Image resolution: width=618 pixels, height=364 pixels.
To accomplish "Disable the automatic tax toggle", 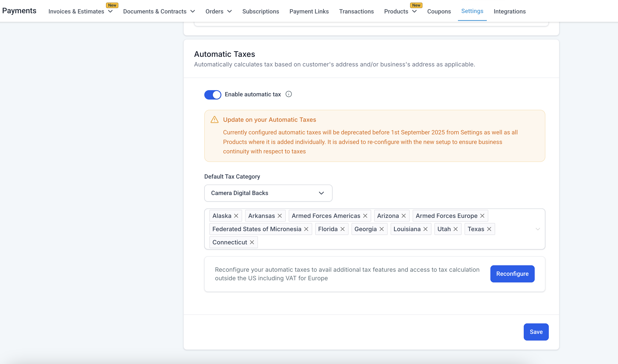I will [213, 95].
